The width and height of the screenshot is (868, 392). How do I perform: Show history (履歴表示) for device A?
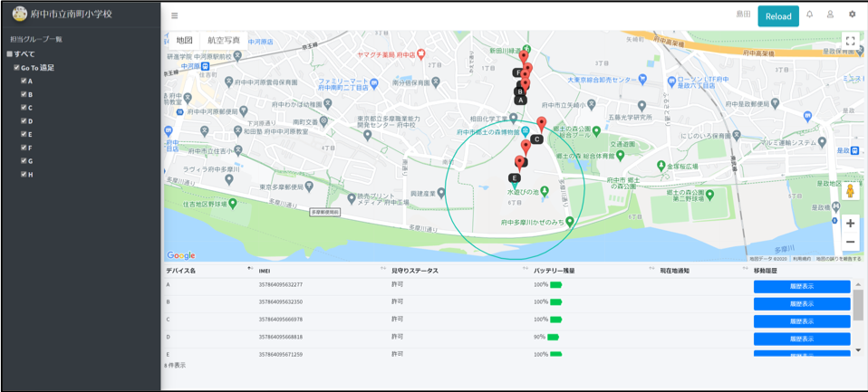coord(802,286)
